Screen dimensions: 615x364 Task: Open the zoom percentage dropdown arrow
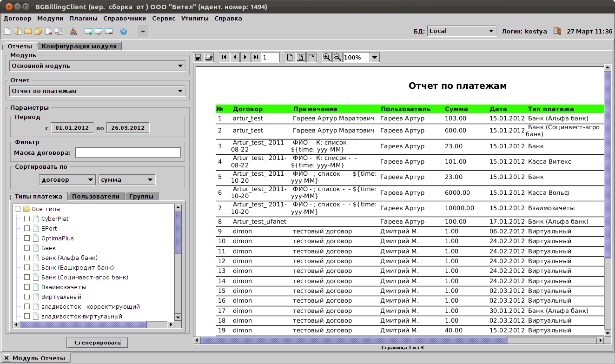point(375,57)
